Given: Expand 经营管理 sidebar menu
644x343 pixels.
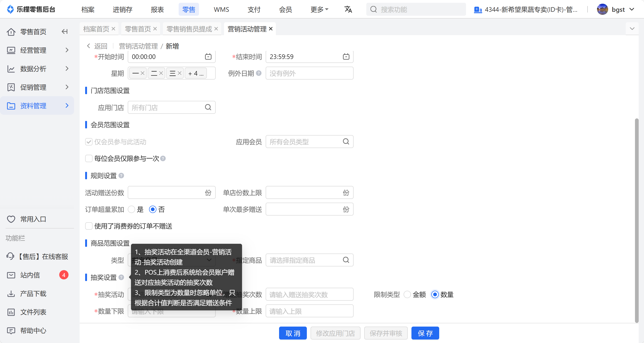Looking at the screenshot, I should click(x=37, y=50).
